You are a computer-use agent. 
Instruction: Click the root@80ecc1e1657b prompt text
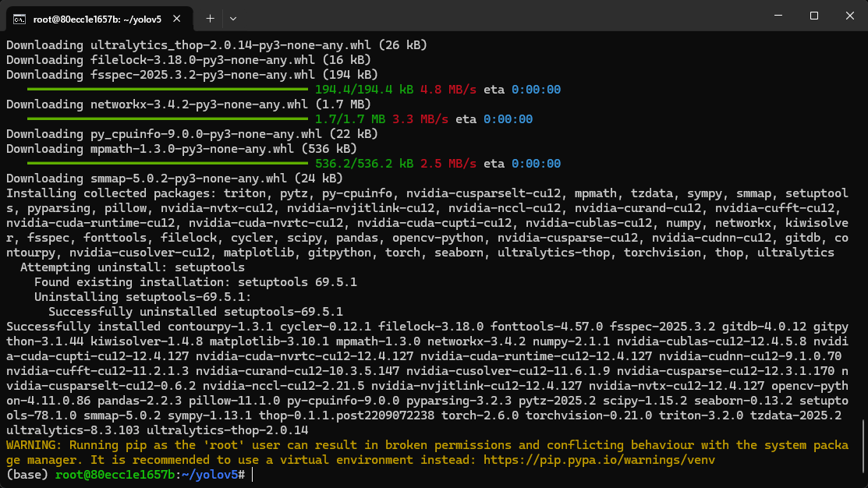(115, 475)
